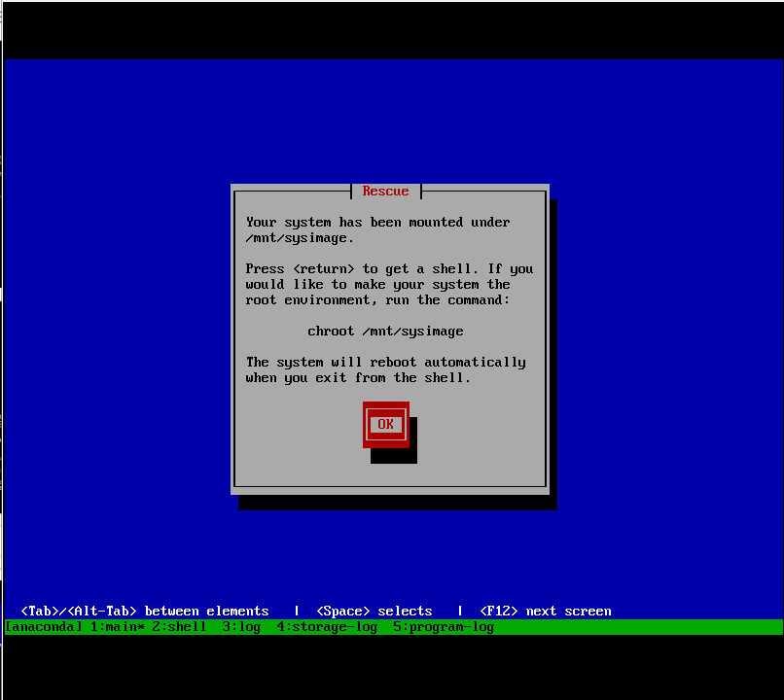
Task: Select the 1:main tab in status bar
Action: 117,627
